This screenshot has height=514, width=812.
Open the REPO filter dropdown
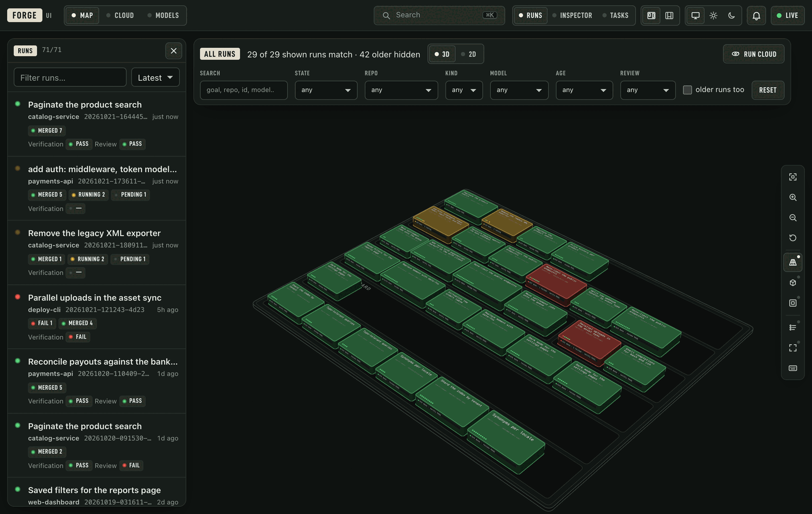tap(401, 90)
